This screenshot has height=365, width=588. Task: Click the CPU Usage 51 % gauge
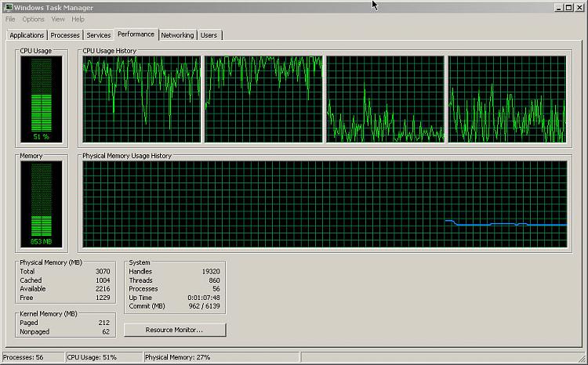(42, 99)
